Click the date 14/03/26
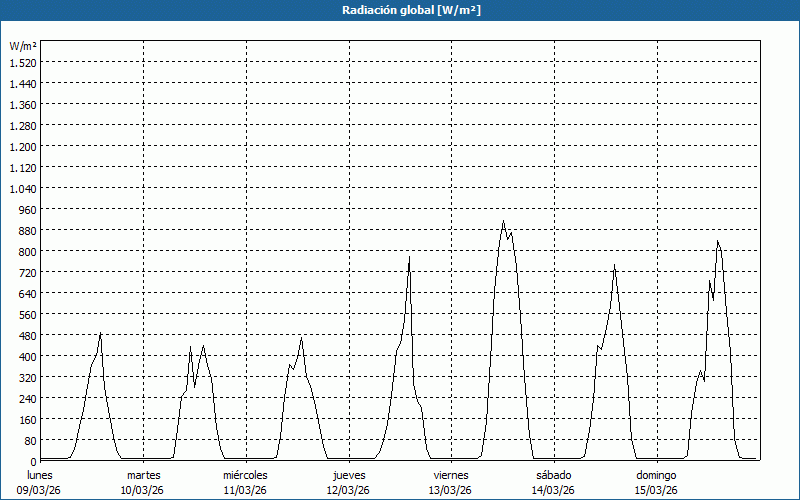Screen dimensions: 800x500 553,490
